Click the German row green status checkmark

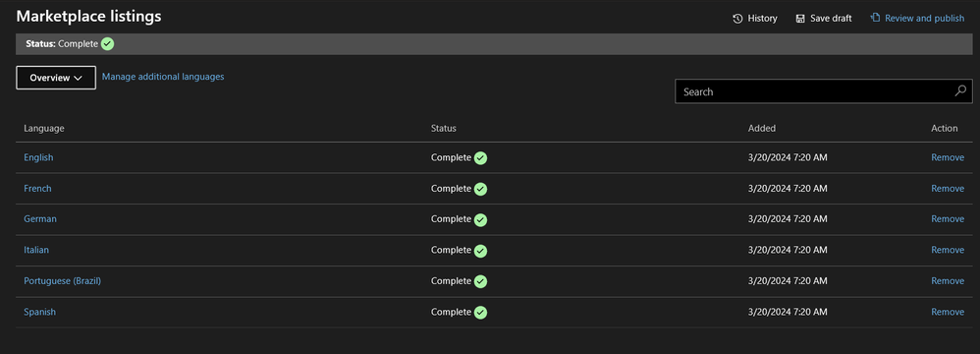480,219
